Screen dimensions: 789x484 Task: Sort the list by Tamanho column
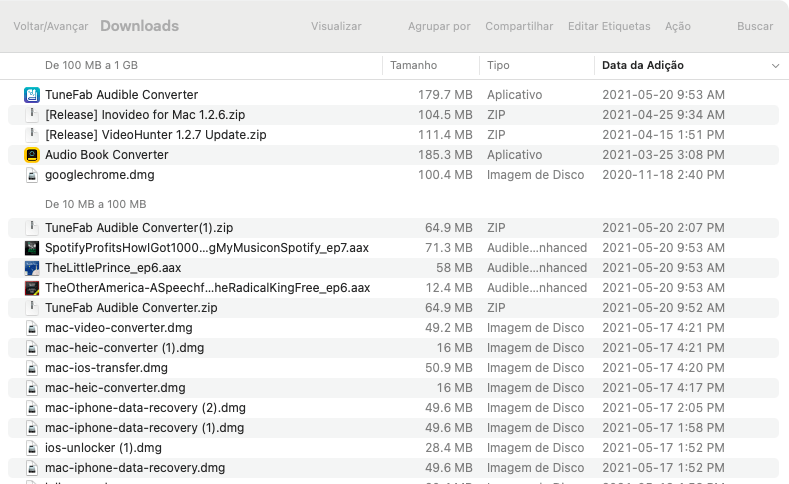coord(414,65)
